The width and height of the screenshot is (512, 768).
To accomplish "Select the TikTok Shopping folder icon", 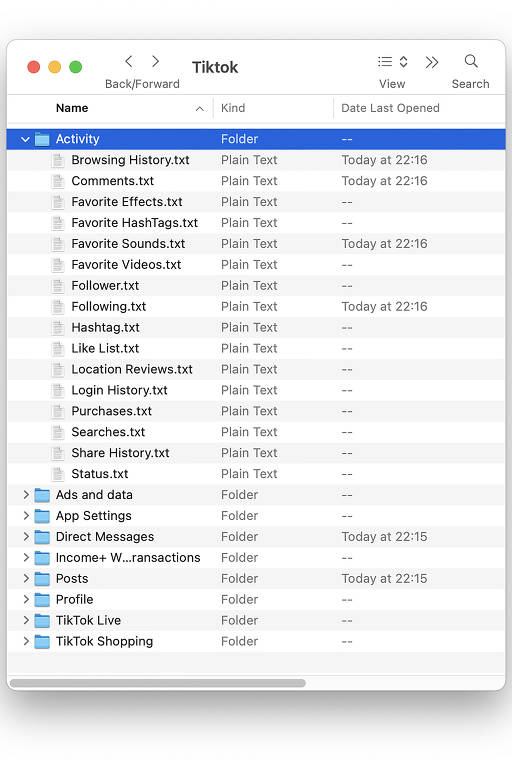I will click(x=42, y=642).
